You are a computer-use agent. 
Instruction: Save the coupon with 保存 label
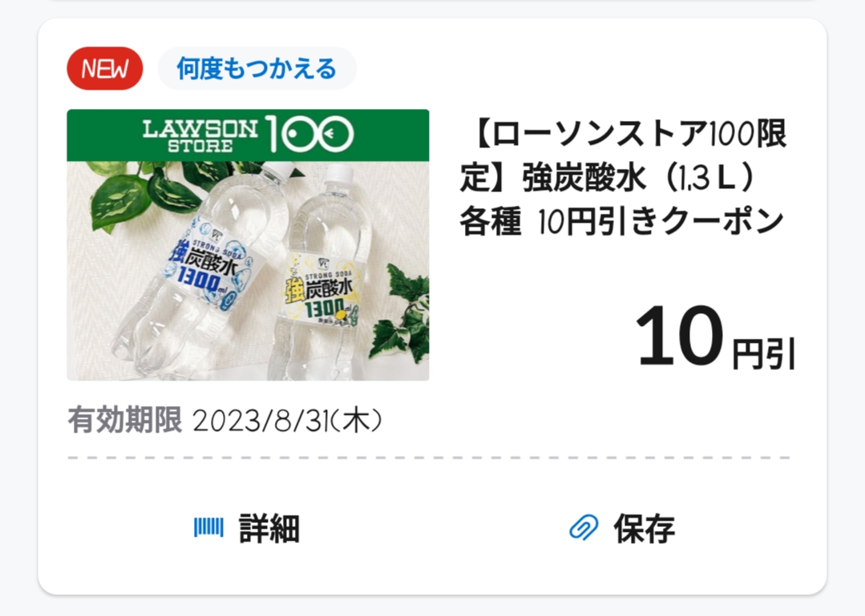(x=645, y=529)
